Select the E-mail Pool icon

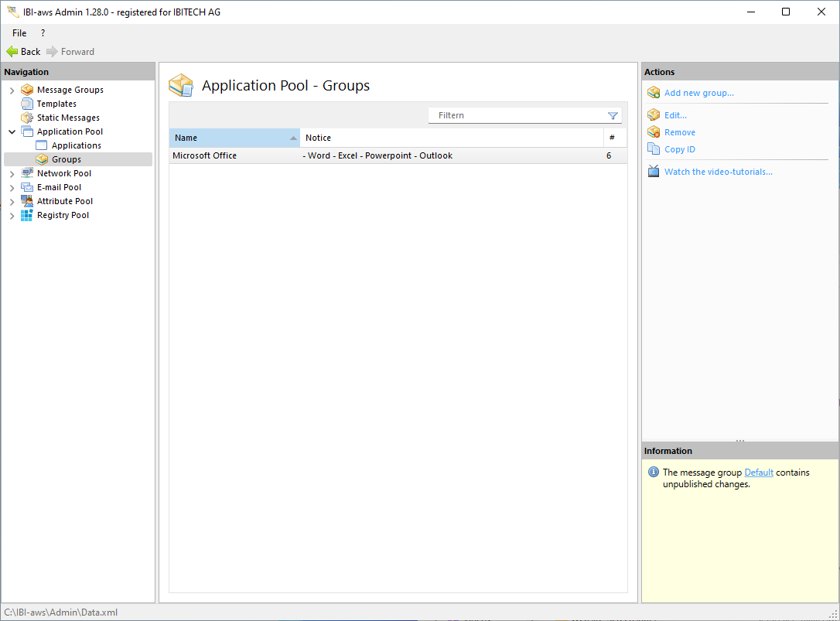pos(27,187)
